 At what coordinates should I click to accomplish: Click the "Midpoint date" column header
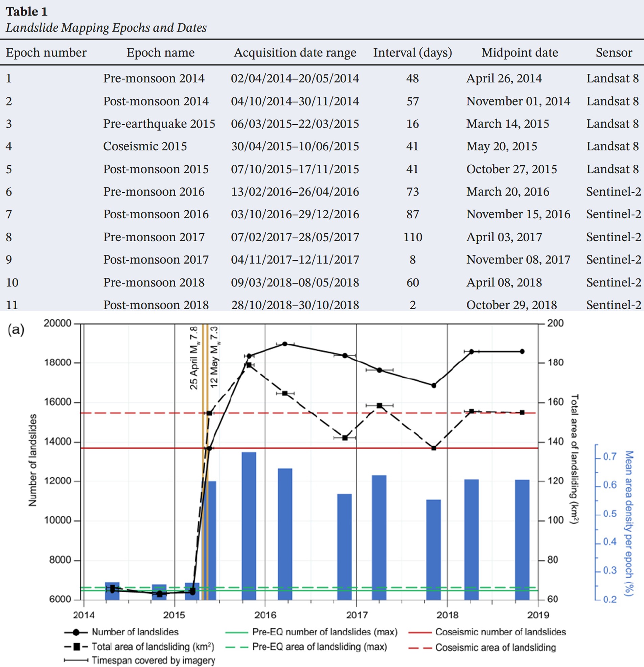520,53
